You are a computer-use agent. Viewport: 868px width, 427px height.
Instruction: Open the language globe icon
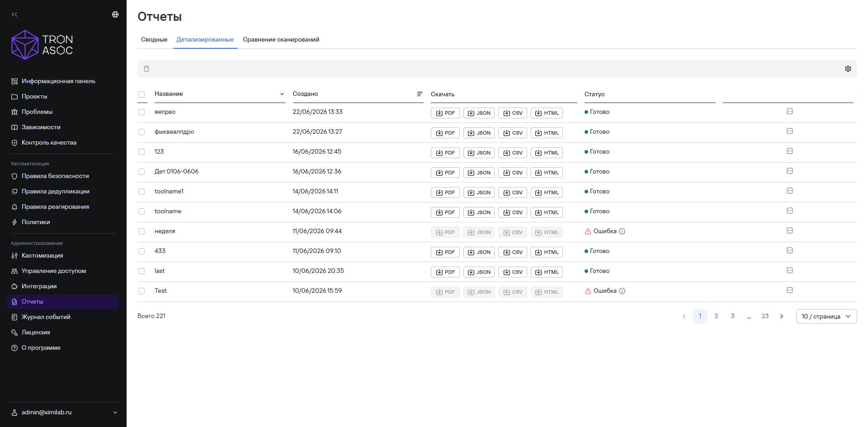pos(115,14)
